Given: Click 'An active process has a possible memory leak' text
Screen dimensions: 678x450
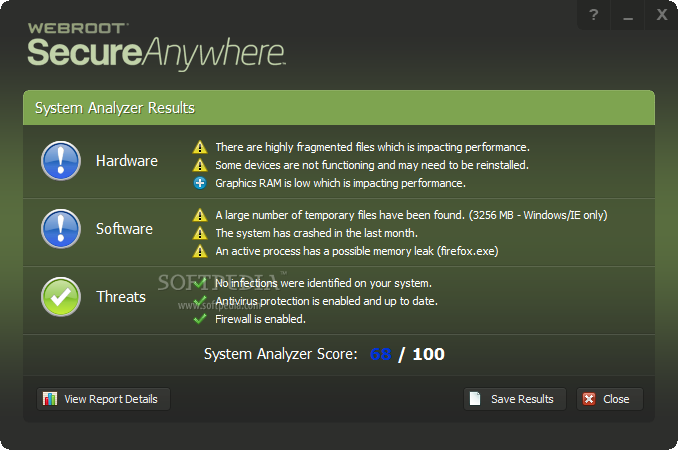Looking at the screenshot, I should [357, 251].
